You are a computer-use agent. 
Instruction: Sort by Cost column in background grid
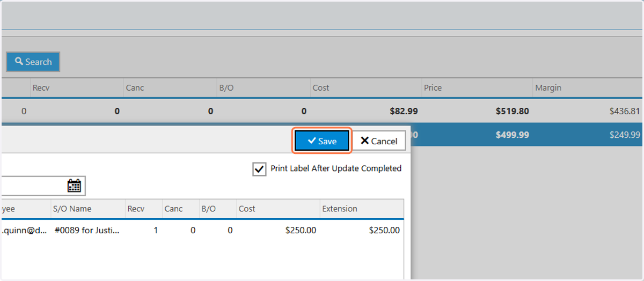click(x=365, y=87)
